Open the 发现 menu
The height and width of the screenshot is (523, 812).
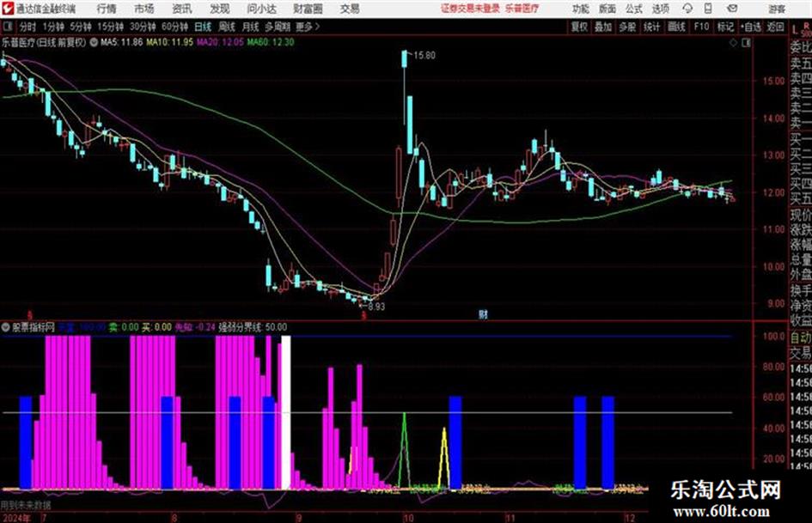(220, 9)
